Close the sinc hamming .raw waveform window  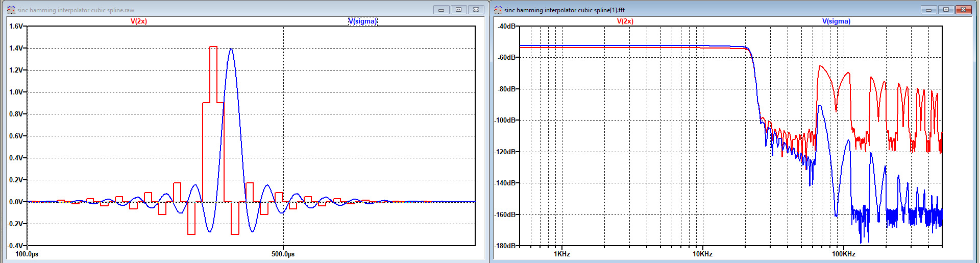[x=476, y=10]
